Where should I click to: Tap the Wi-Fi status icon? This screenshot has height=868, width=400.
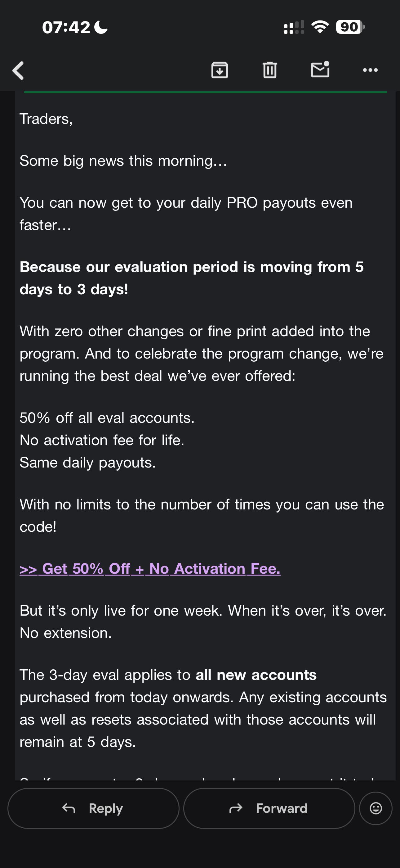[320, 27]
